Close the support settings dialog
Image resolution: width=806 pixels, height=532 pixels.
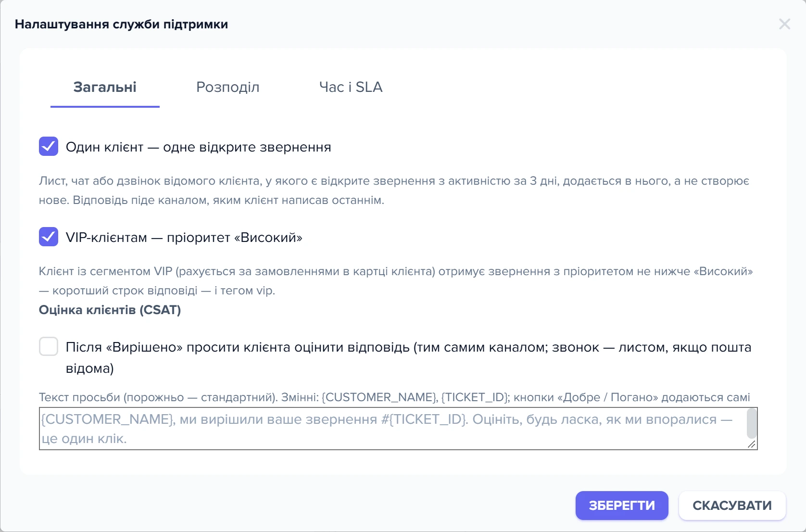784,24
